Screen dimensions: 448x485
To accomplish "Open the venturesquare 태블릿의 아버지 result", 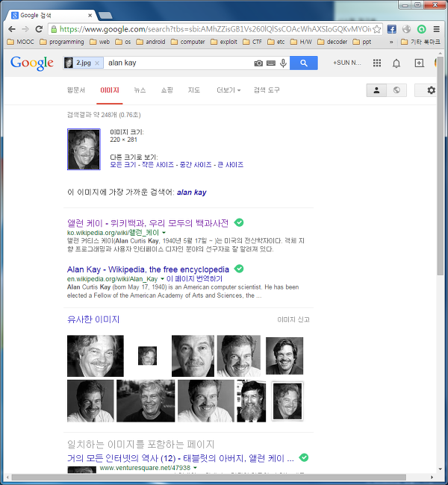I will [181, 458].
